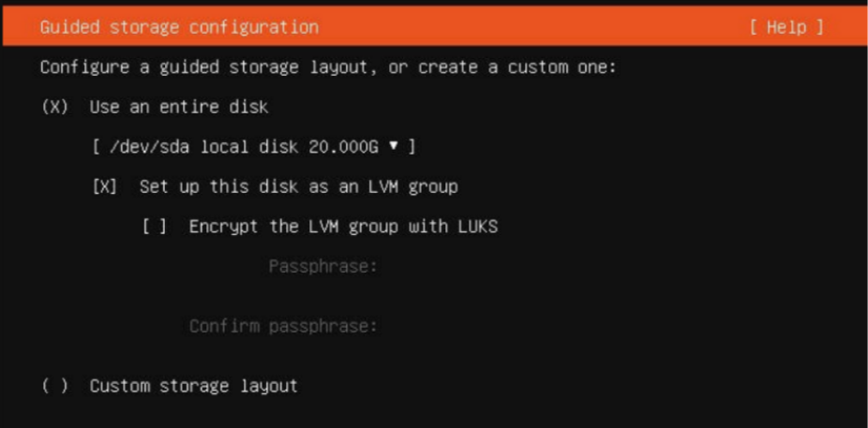The height and width of the screenshot is (428, 868).
Task: Click "Set up this disk as an LVM group" label
Action: 299,187
